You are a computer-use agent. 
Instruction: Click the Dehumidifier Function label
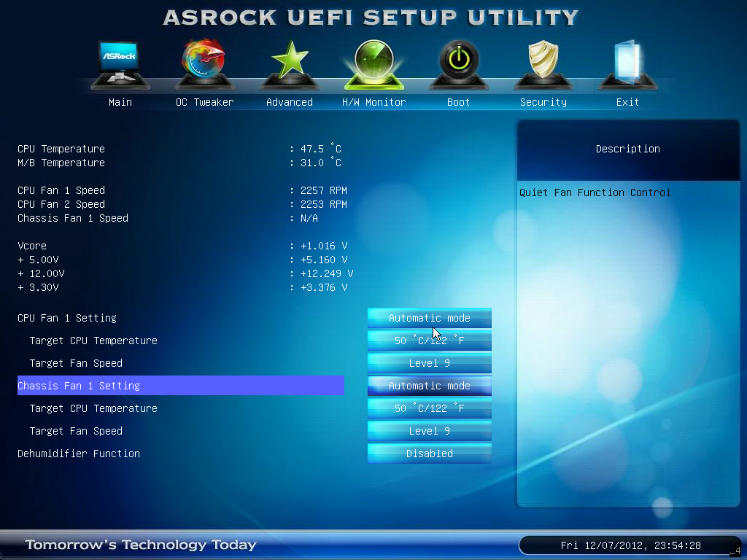(x=79, y=454)
